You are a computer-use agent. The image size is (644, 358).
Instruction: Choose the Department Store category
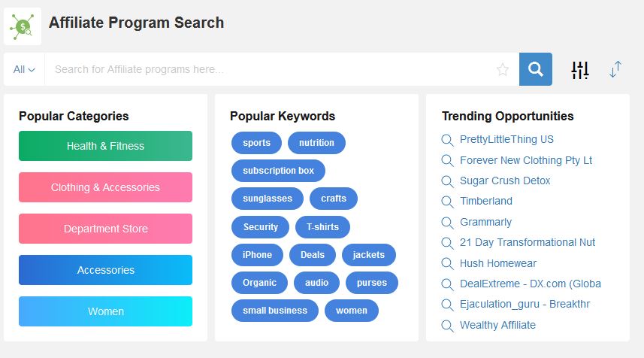coord(105,229)
